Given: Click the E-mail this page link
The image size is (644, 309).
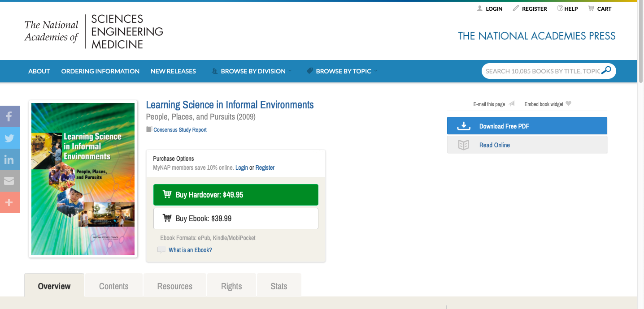Looking at the screenshot, I should [494, 104].
